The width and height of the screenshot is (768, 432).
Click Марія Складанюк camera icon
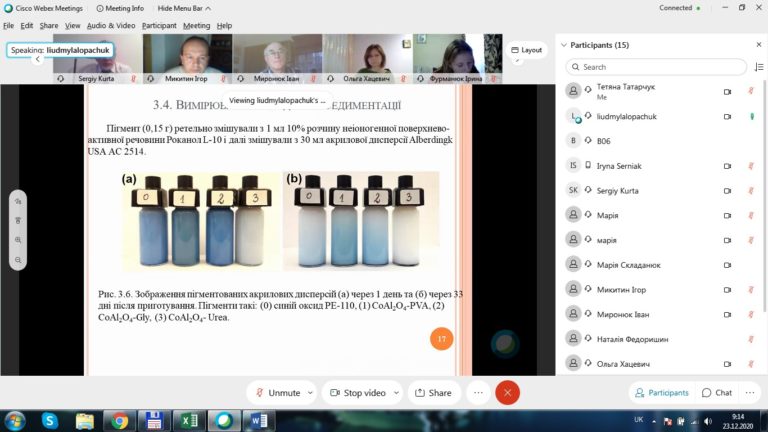(x=727, y=265)
